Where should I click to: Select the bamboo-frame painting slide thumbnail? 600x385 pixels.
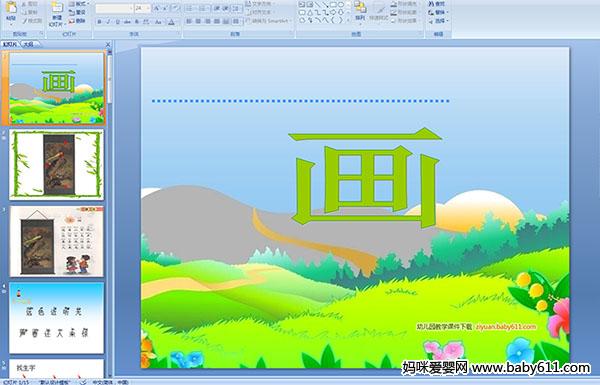[57, 165]
